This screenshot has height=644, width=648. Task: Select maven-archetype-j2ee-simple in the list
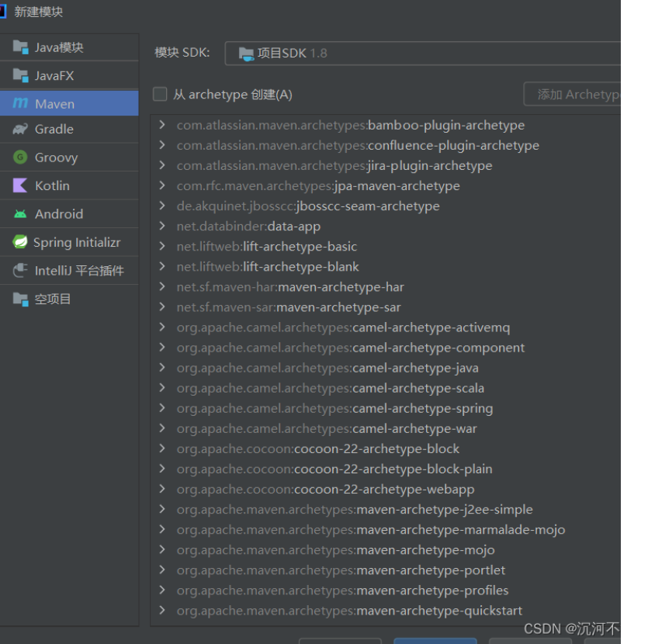tap(355, 510)
